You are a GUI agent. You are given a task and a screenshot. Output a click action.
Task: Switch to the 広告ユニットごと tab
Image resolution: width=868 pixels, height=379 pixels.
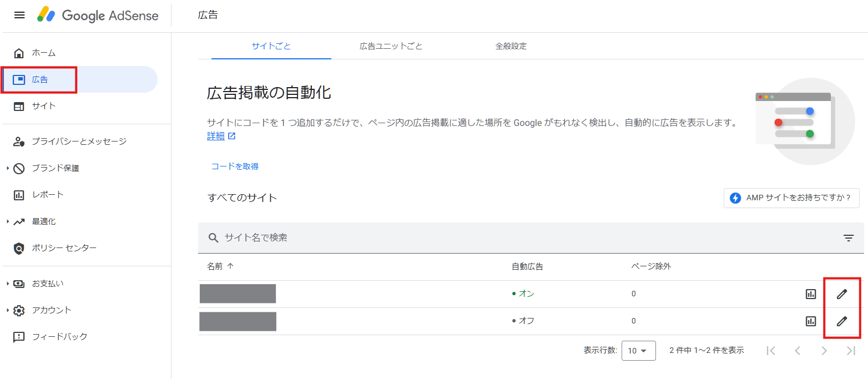click(391, 46)
